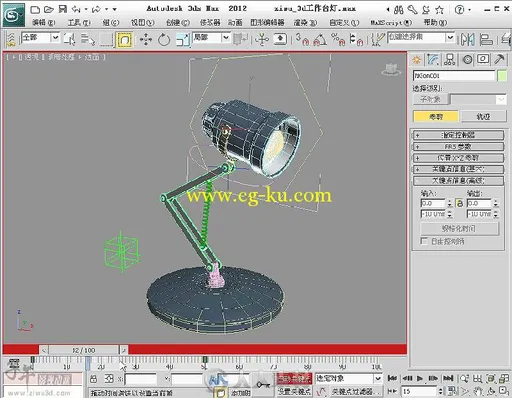Switch to the Display command panel tab
Viewport: 512px width, 398px height.
(x=483, y=60)
